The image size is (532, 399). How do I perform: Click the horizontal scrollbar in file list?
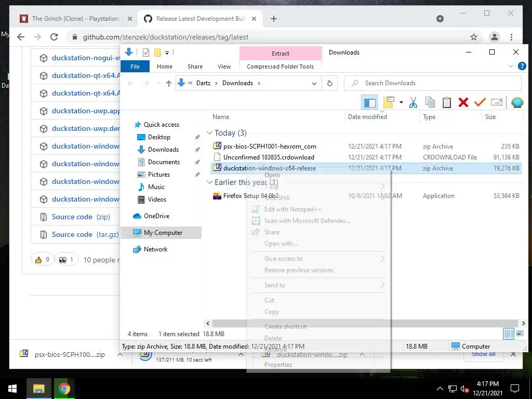[365, 323]
